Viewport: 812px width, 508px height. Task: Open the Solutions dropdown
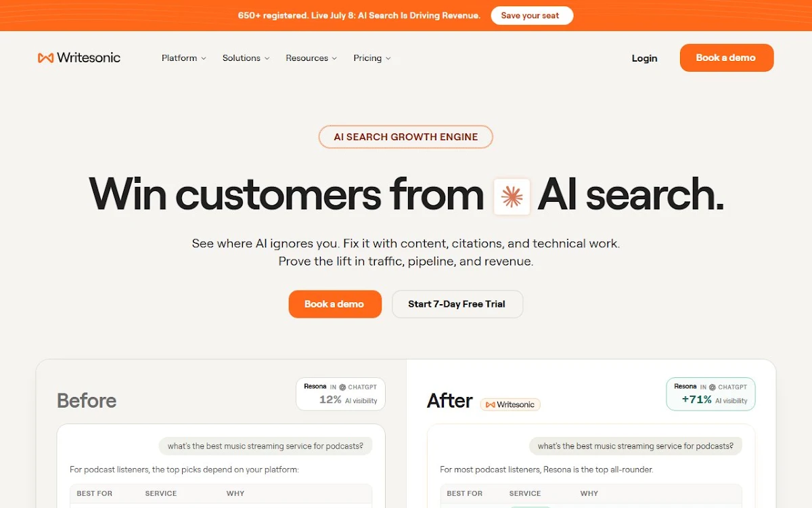click(246, 58)
